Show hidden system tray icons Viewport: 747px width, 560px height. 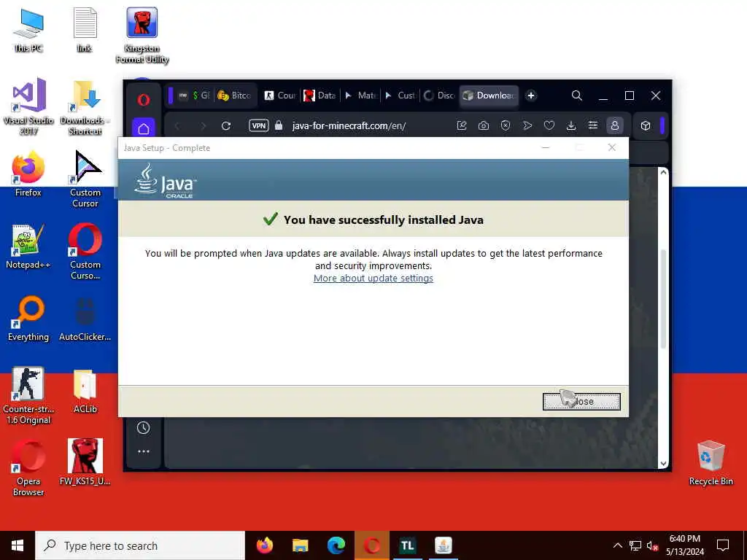tap(617, 545)
